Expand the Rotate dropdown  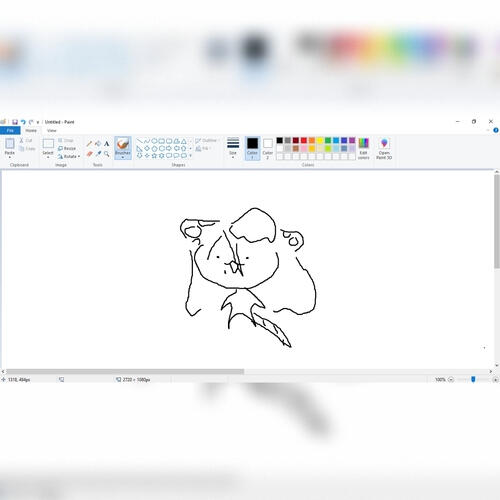pyautogui.click(x=69, y=156)
